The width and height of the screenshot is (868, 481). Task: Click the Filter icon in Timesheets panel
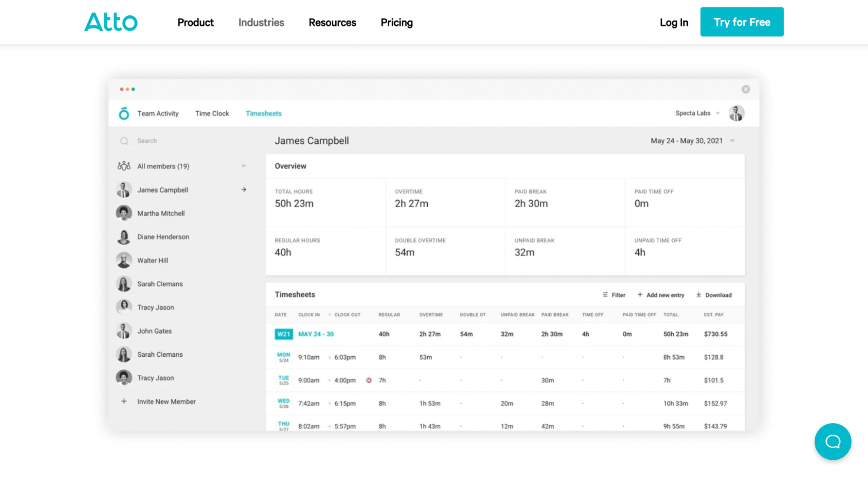pyautogui.click(x=605, y=295)
